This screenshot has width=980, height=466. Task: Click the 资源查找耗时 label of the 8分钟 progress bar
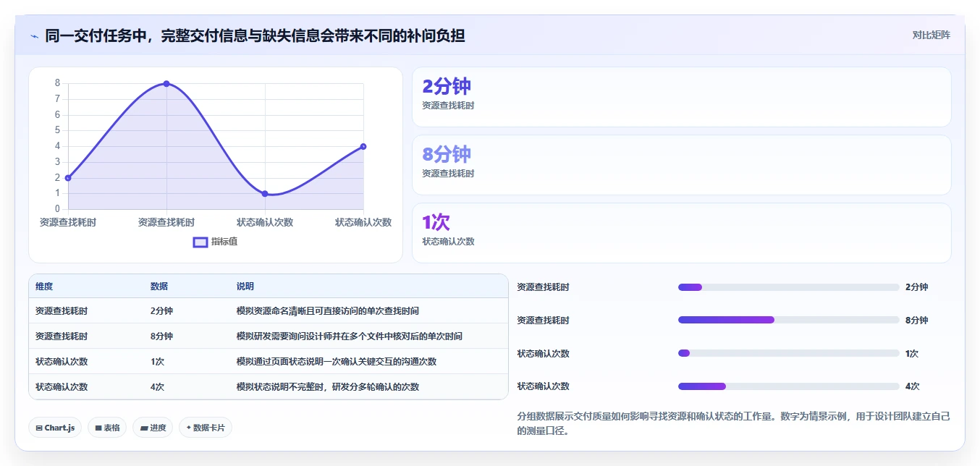543,321
